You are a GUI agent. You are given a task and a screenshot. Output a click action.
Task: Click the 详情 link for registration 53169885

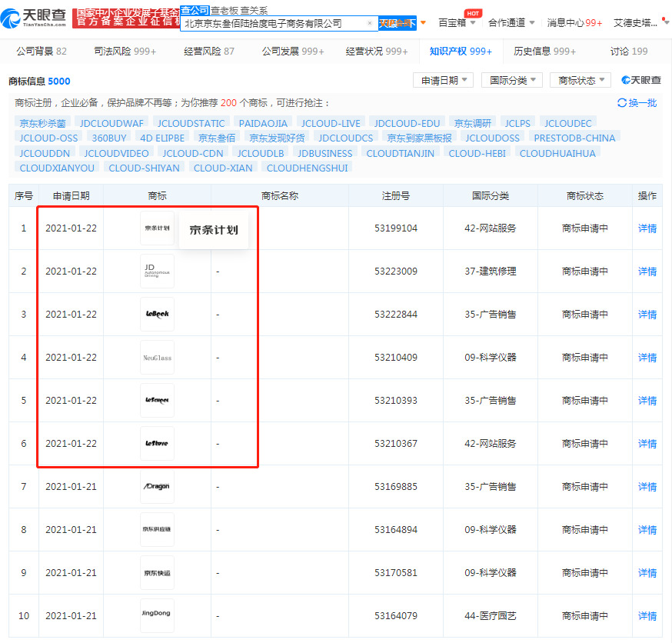pyautogui.click(x=647, y=487)
